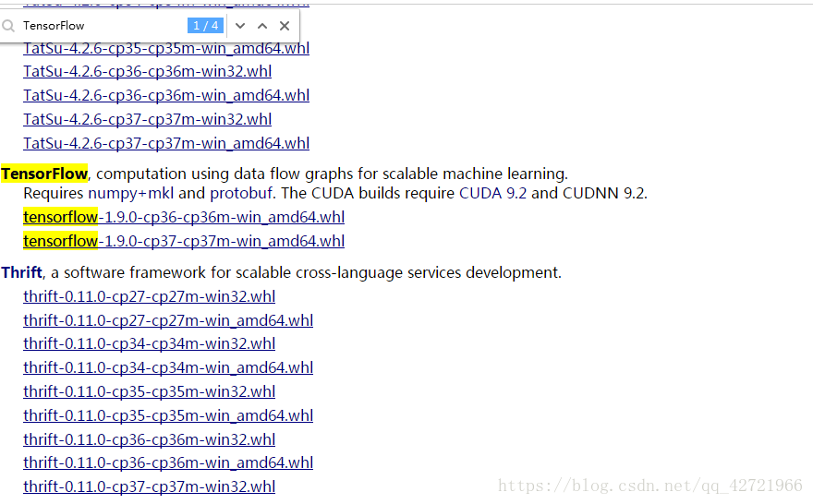
Task: Go to next match with down chevron
Action: pos(240,25)
